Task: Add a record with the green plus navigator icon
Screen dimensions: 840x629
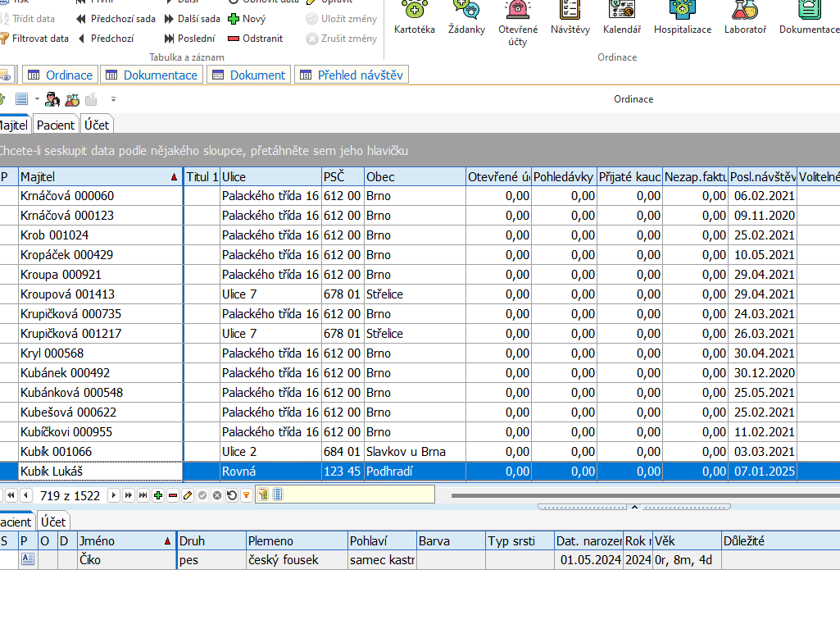Action: point(158,495)
